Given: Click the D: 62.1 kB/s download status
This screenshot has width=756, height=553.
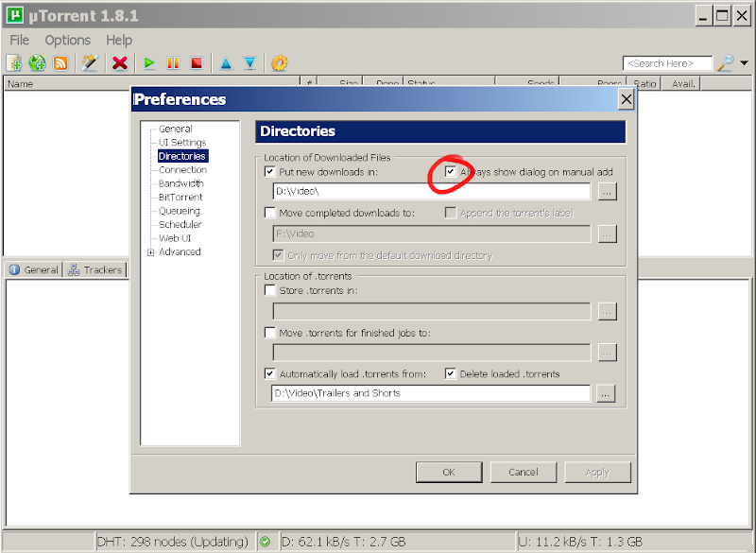Looking at the screenshot, I should point(343,542).
